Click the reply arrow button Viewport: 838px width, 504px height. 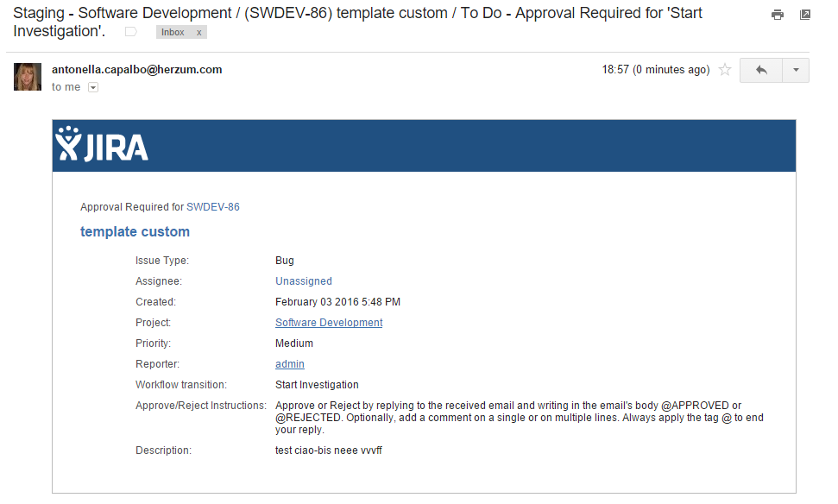[x=761, y=70]
